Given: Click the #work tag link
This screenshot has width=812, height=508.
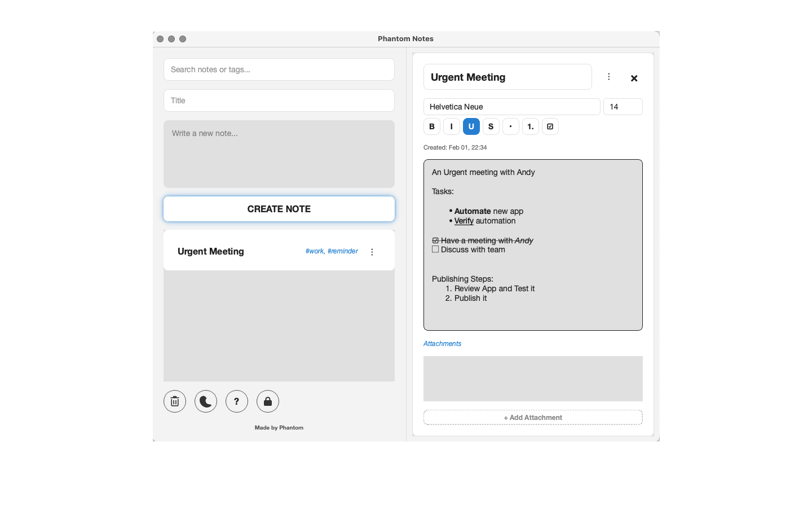Looking at the screenshot, I should coord(315,251).
